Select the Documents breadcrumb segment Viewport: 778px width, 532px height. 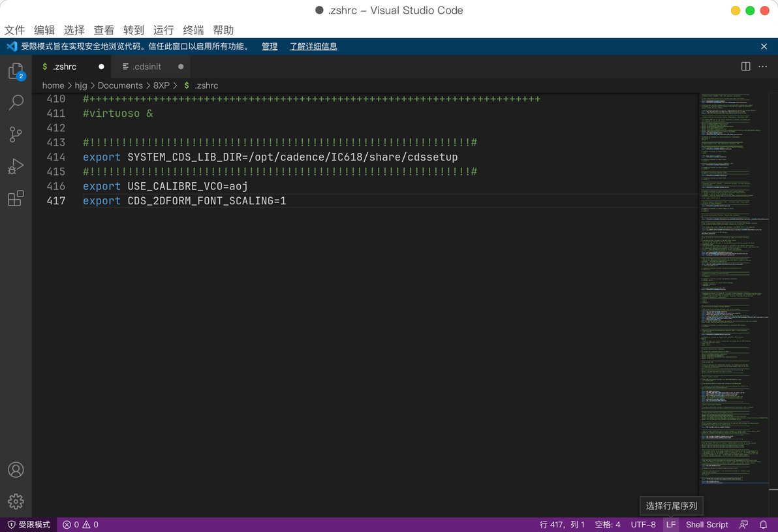tap(120, 86)
